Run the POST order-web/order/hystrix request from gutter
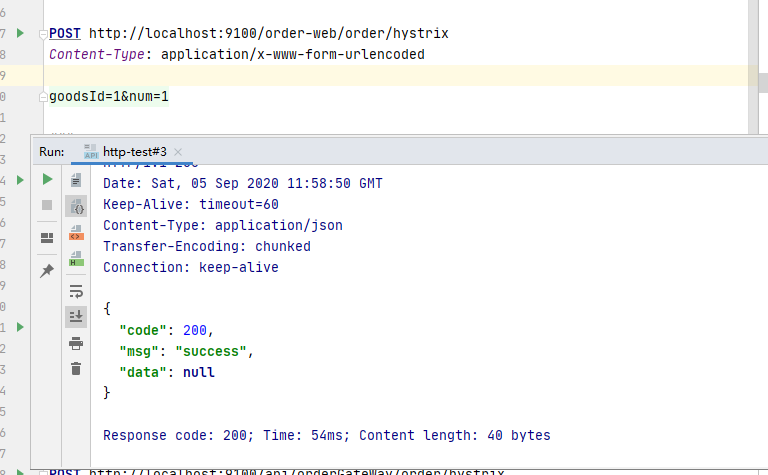The image size is (768, 475). [22, 33]
